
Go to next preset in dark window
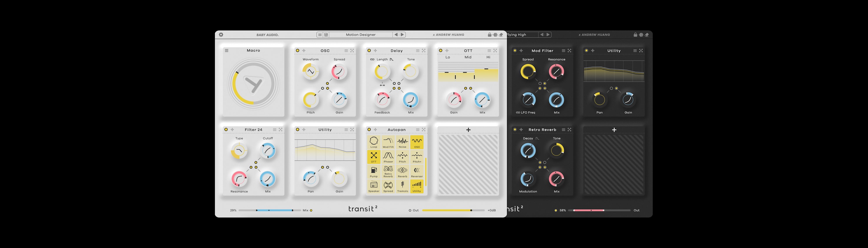coord(548,35)
